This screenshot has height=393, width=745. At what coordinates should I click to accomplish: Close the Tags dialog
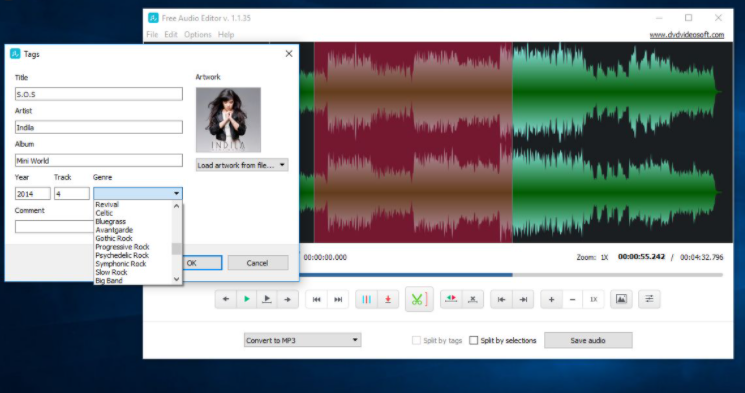[x=289, y=54]
